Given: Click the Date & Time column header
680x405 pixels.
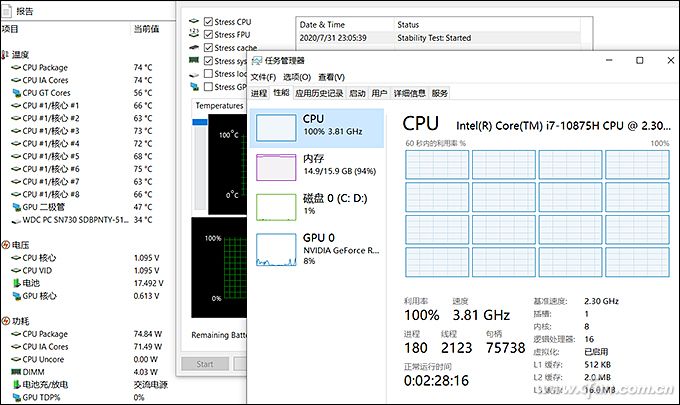Looking at the screenshot, I should click(x=322, y=25).
